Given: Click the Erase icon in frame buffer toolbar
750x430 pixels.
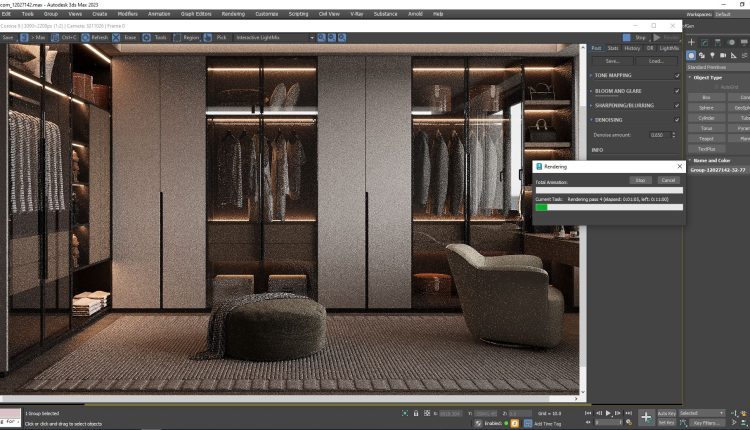Looking at the screenshot, I should (116, 37).
